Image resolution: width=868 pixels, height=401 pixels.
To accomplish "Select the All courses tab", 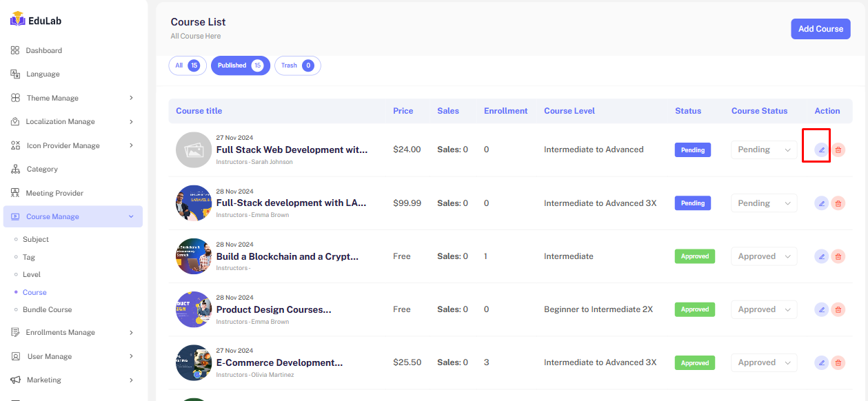I will coord(187,65).
